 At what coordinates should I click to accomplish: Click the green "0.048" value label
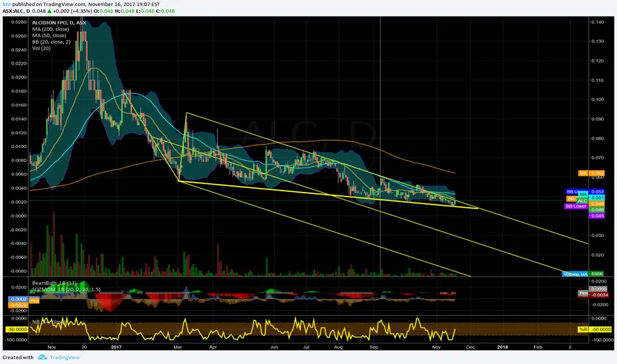pos(596,210)
